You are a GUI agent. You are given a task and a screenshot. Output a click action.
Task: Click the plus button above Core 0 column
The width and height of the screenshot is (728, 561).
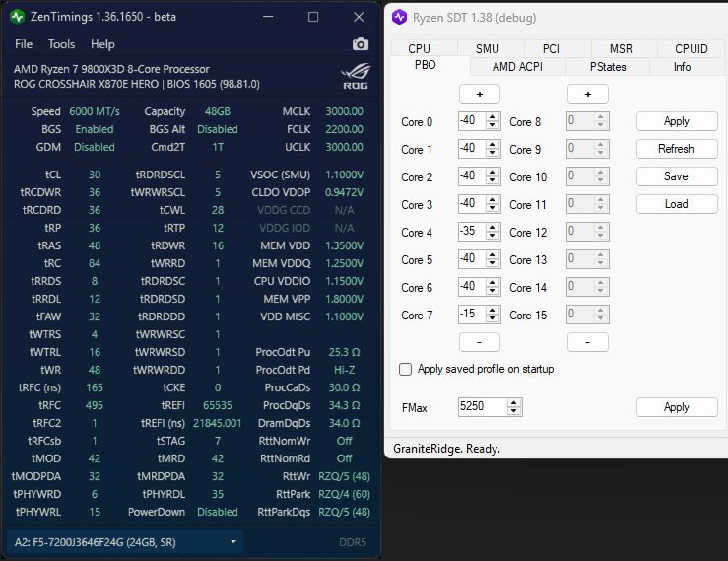pyautogui.click(x=479, y=94)
